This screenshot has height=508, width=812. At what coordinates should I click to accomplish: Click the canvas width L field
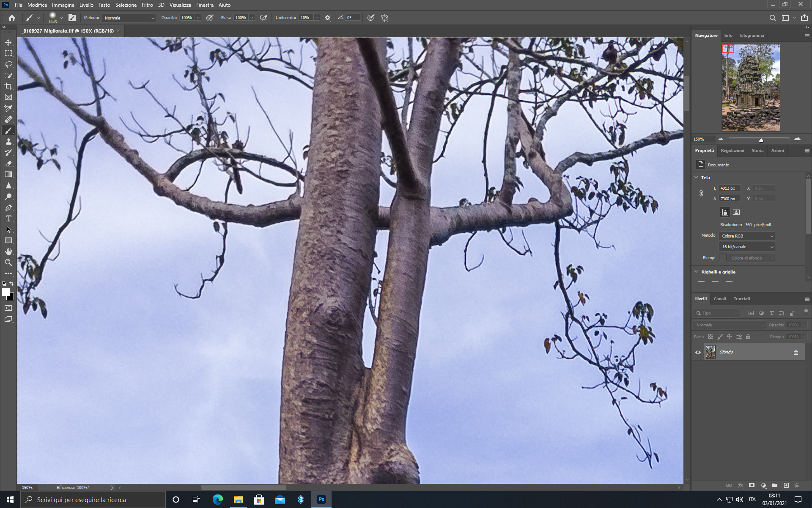[x=730, y=188]
